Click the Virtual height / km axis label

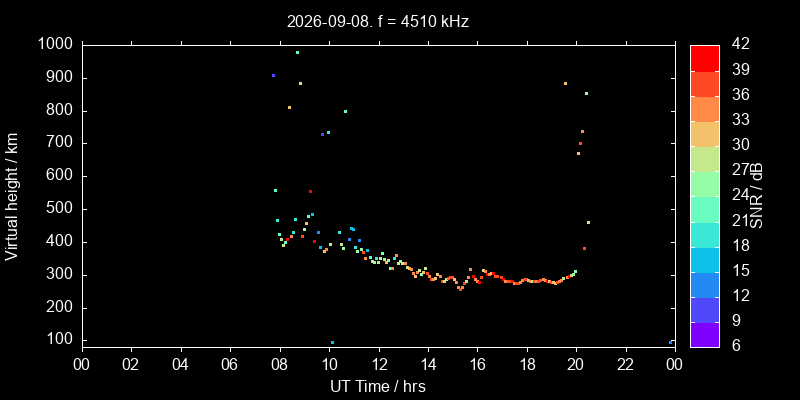(12, 196)
